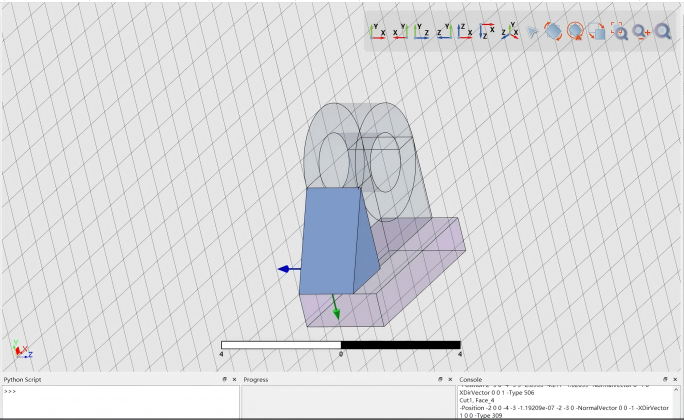Click the Console scrollbar up arrow
This screenshot has height=420, width=684.
pos(676,389)
